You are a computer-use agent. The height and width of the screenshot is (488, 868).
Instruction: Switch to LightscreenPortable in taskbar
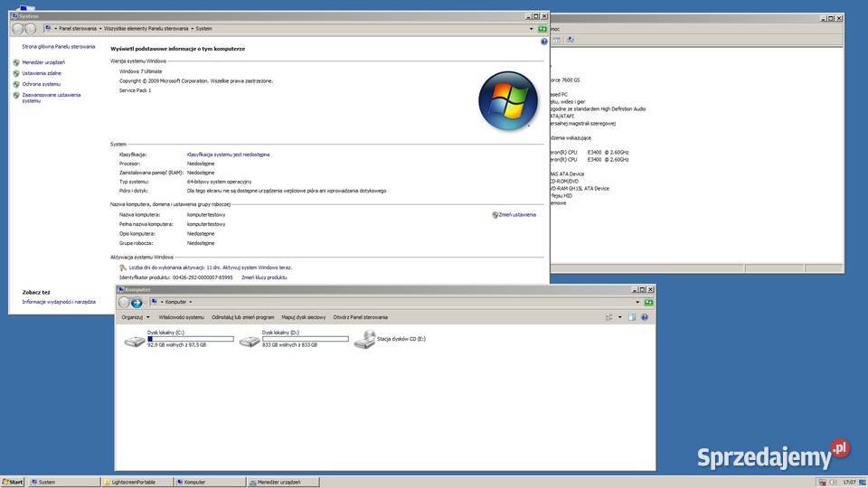pyautogui.click(x=136, y=482)
